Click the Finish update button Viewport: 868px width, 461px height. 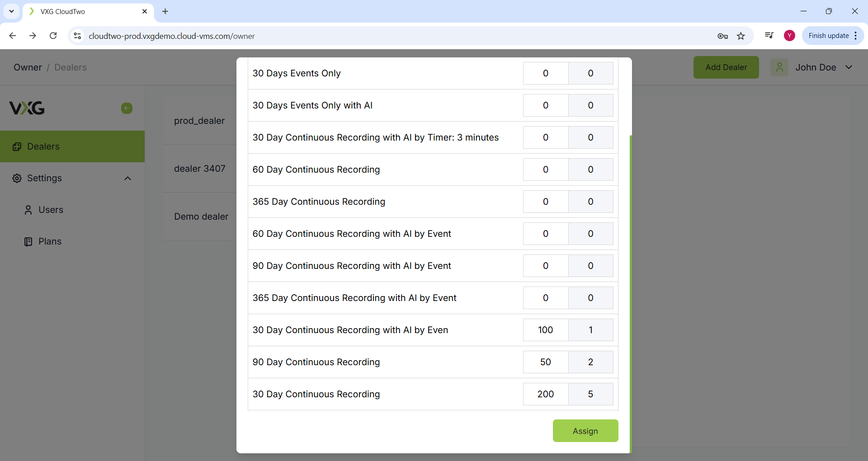point(828,36)
